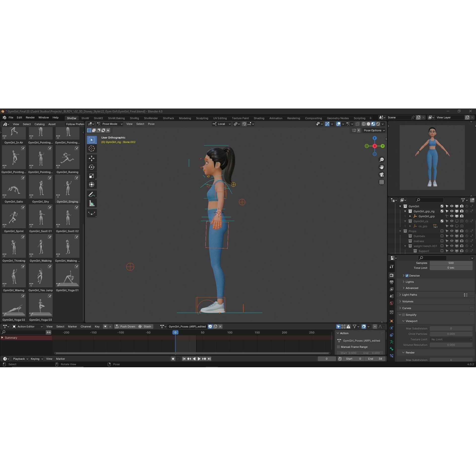Enable the Props collection checkbox
This screenshot has height=476, width=476.
[442, 231]
